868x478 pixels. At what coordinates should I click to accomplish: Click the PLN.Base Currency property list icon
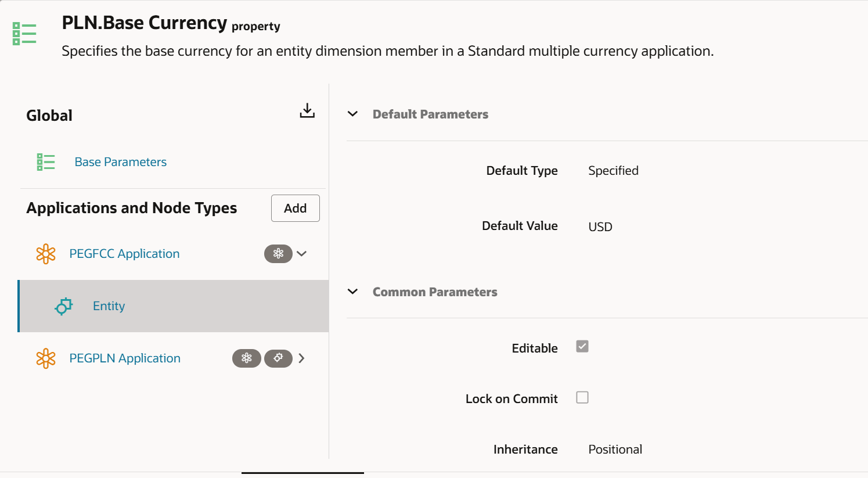(x=24, y=34)
